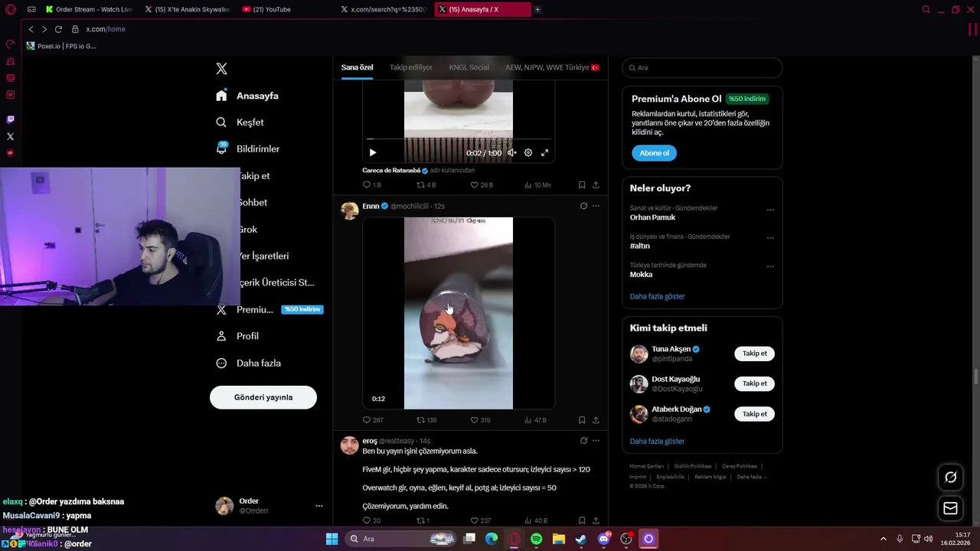Like eroş's post with 237 likes
This screenshot has width=980, height=551.
click(x=480, y=520)
